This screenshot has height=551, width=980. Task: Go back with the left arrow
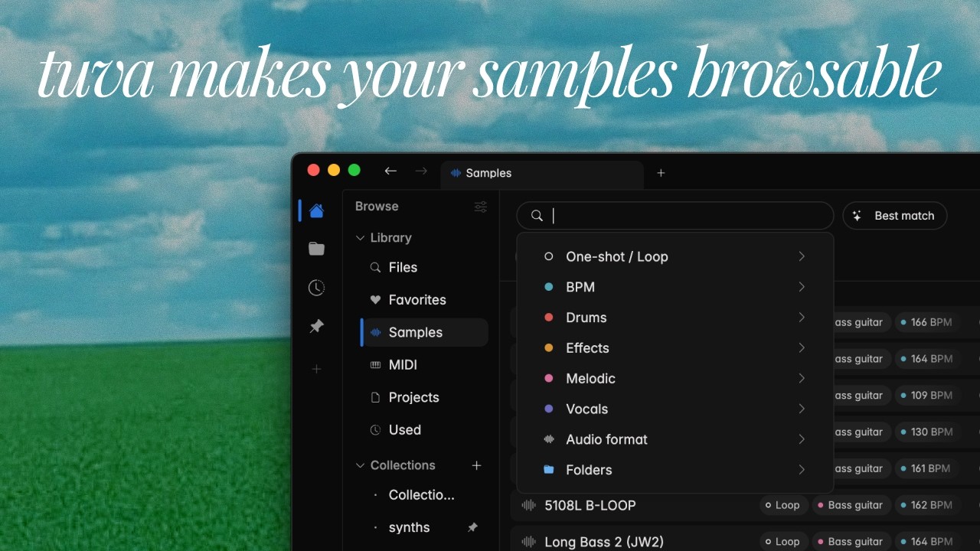click(390, 171)
